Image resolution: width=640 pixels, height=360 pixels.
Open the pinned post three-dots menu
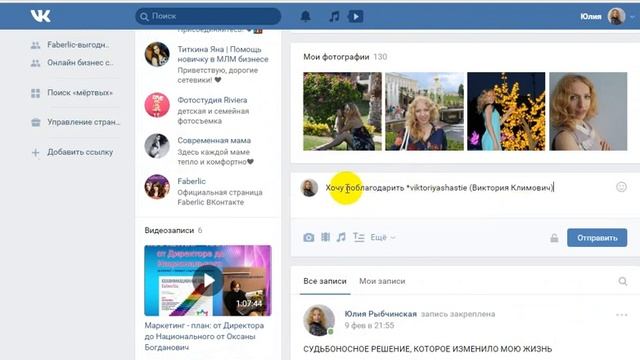click(x=622, y=315)
